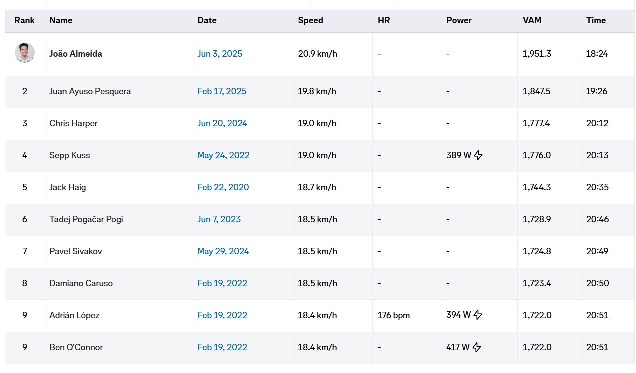Select the Sepp Kuss leaderboard row name
This screenshot has height=373, width=636.
70,155
